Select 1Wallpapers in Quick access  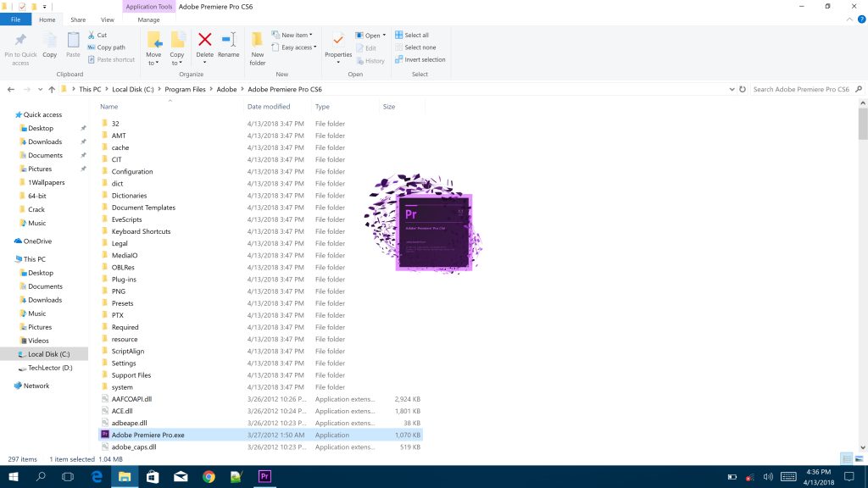tap(46, 182)
